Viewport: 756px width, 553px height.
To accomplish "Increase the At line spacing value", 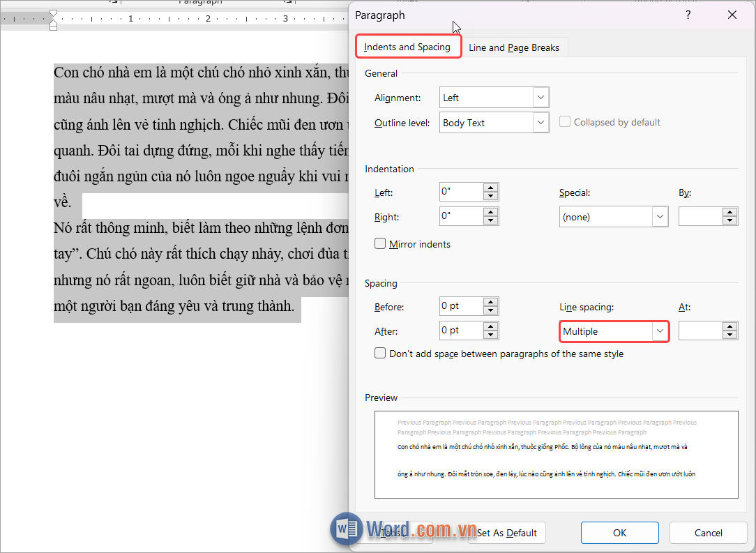I will tap(729, 326).
